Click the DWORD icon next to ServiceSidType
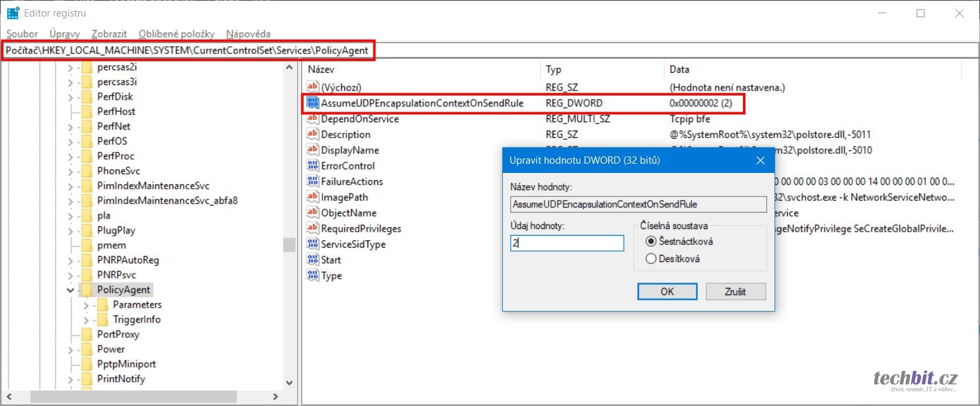This screenshot has height=406, width=980. click(313, 244)
